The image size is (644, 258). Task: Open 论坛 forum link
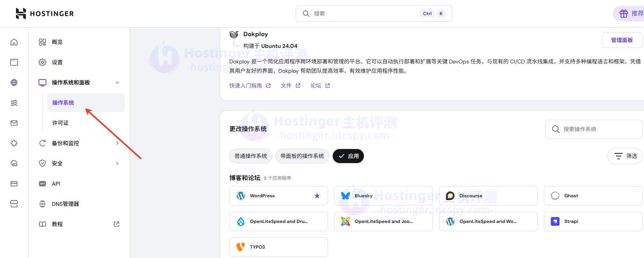tap(320, 86)
